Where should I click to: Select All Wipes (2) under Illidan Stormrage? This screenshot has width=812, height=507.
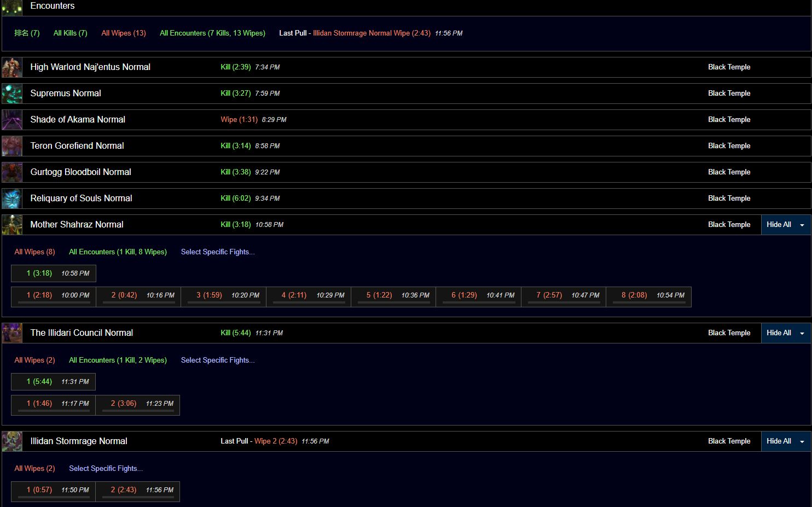click(x=34, y=468)
